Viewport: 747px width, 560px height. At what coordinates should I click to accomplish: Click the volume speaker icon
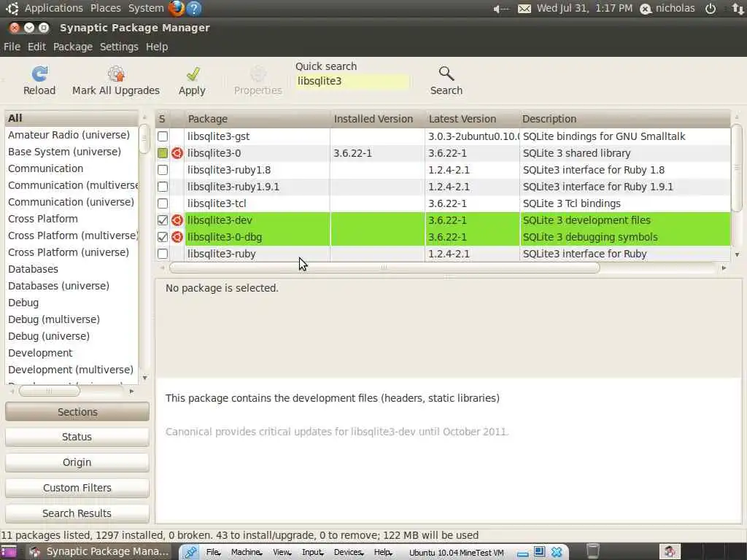[x=500, y=9]
